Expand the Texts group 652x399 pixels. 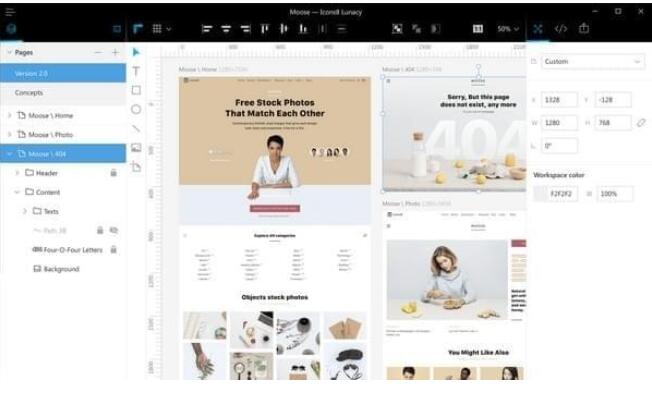click(x=25, y=211)
